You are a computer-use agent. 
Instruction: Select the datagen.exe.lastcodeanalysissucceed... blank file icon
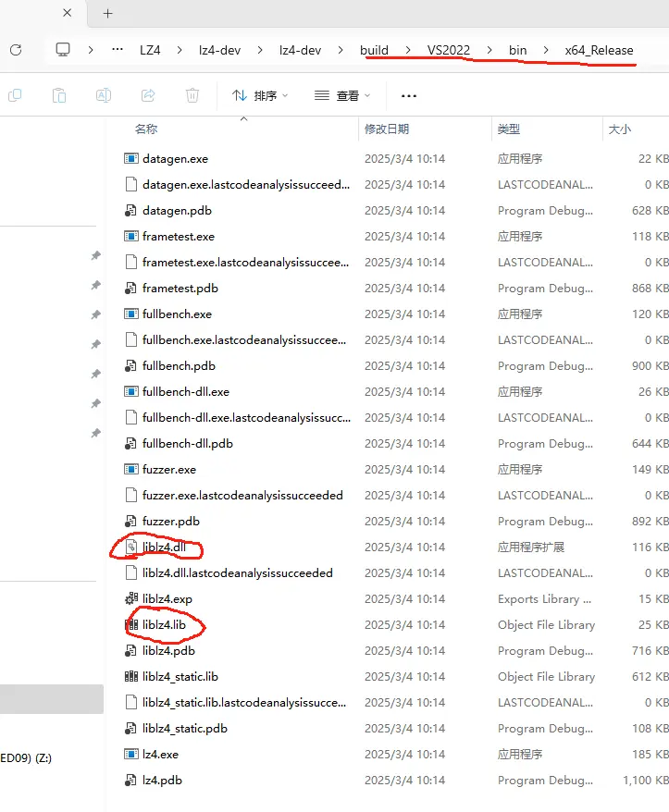pos(131,184)
